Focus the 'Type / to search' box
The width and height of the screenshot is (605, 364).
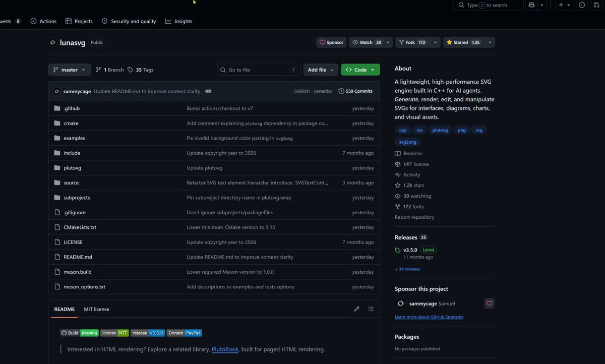[489, 5]
